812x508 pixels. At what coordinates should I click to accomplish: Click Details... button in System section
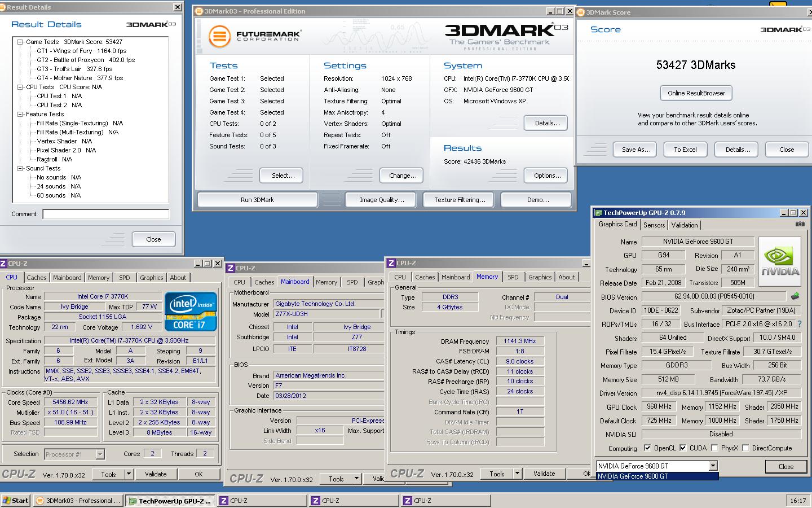546,123
